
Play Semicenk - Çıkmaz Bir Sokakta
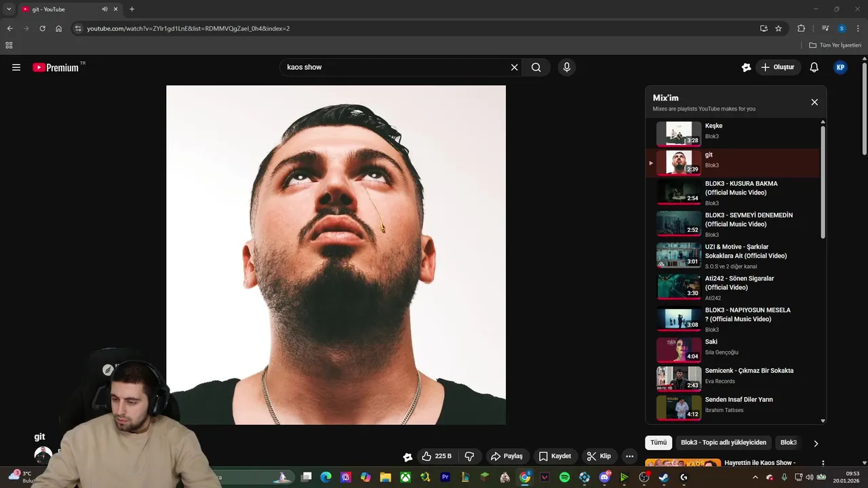point(732,379)
